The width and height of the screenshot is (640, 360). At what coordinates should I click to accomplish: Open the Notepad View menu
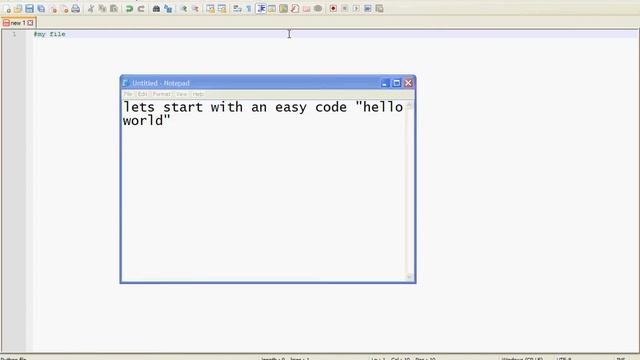(181, 94)
